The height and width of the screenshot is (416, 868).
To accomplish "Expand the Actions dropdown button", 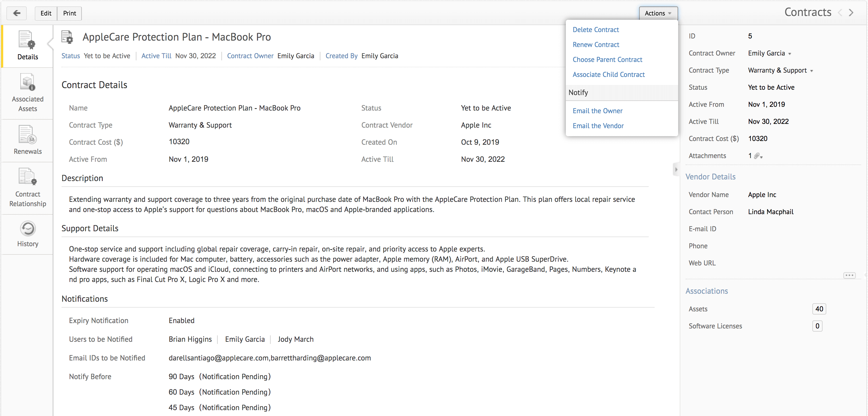I will (x=658, y=13).
